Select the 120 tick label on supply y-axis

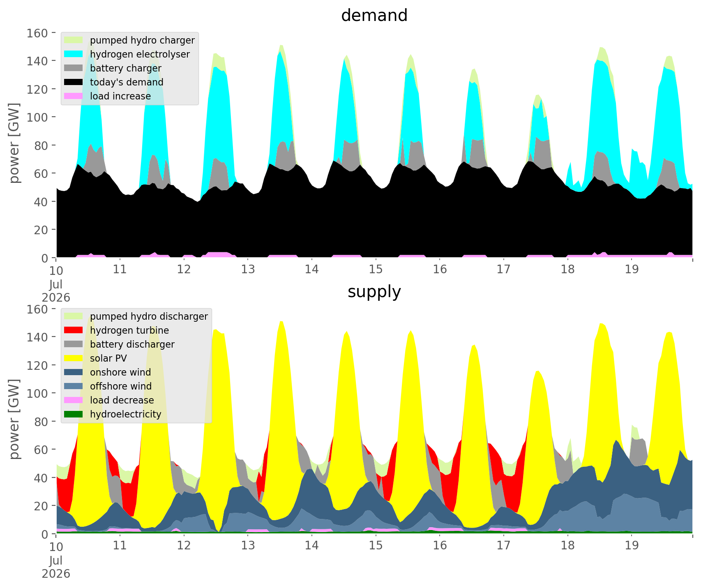[37, 365]
